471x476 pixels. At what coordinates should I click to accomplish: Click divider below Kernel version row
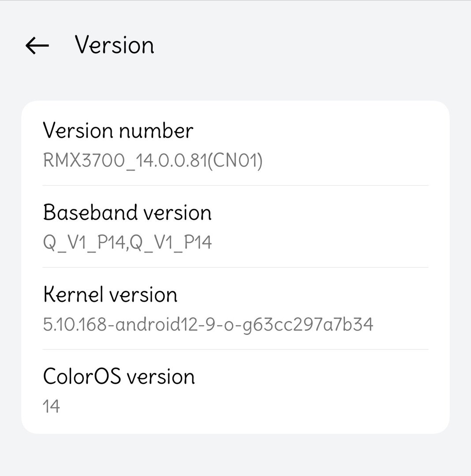(x=235, y=350)
